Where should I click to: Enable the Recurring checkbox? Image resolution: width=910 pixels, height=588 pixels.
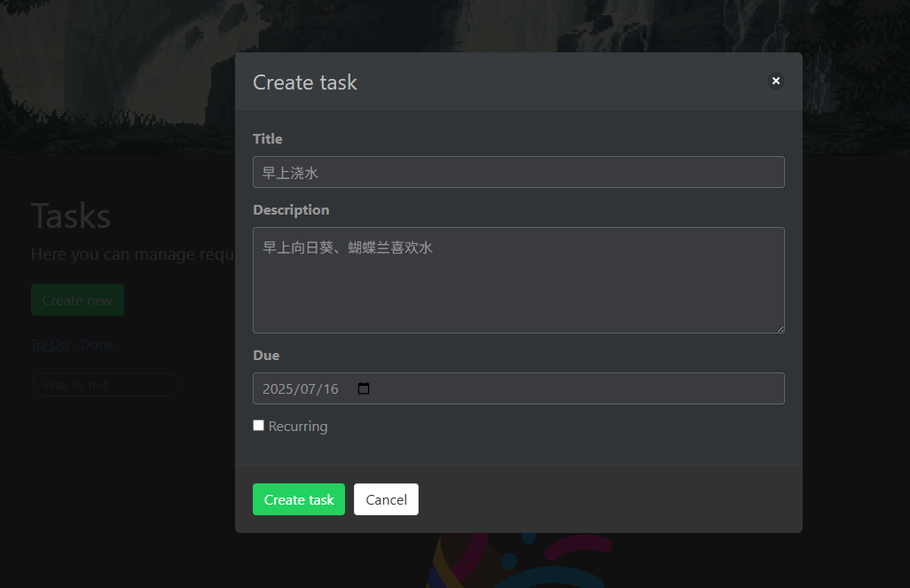(258, 426)
